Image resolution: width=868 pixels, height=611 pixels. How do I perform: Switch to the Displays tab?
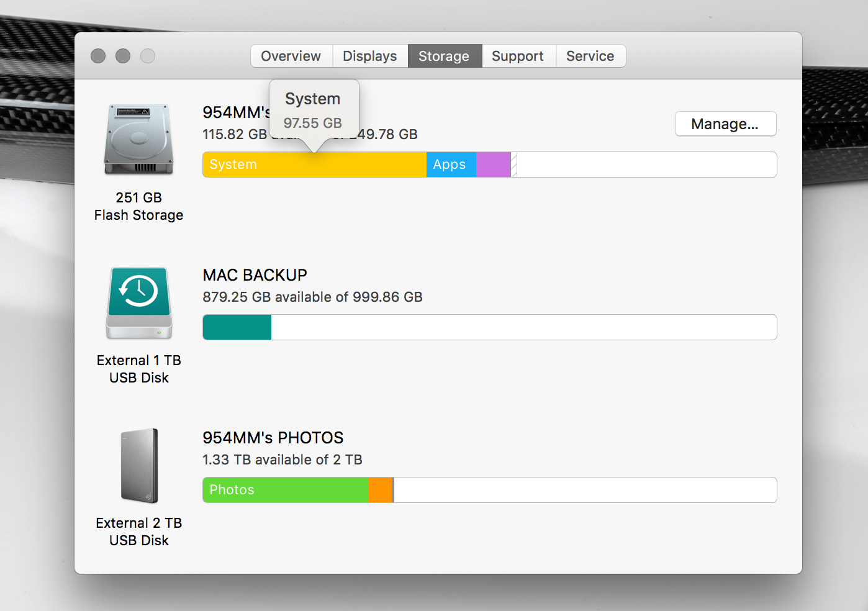[x=369, y=56]
